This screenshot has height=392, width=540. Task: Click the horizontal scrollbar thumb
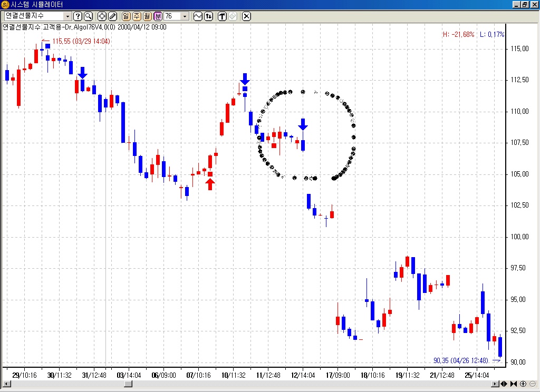click(128, 384)
